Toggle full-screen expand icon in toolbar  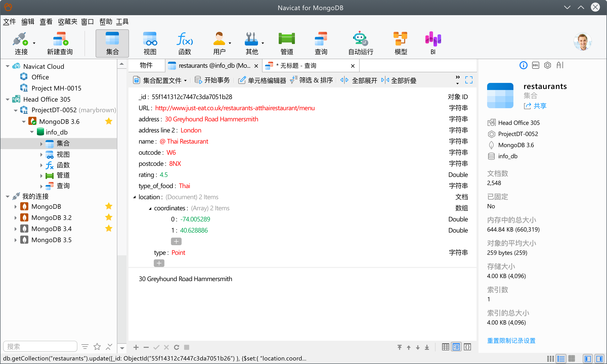click(469, 80)
